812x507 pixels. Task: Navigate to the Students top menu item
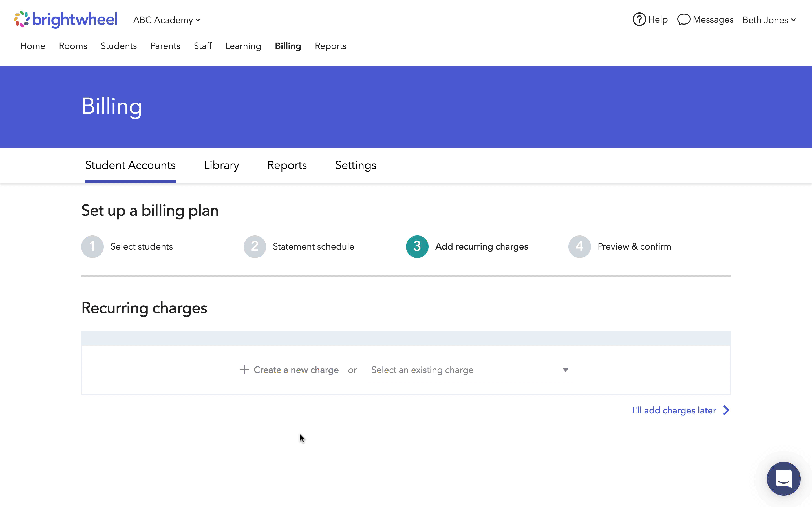pos(119,46)
